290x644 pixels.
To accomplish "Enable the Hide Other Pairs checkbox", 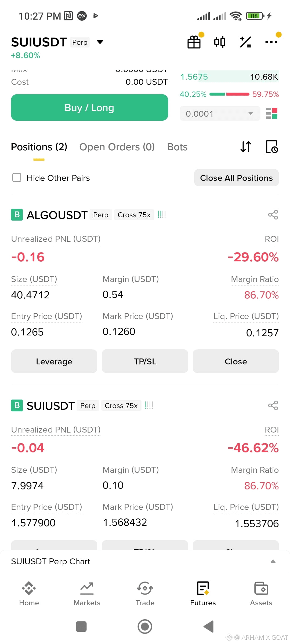I will click(17, 178).
